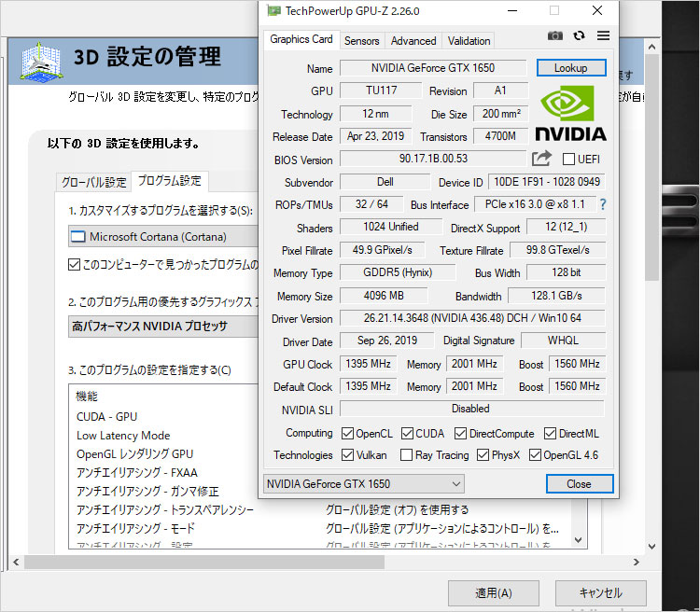
Task: Click the 3D settings cube icon
Action: coord(41,63)
